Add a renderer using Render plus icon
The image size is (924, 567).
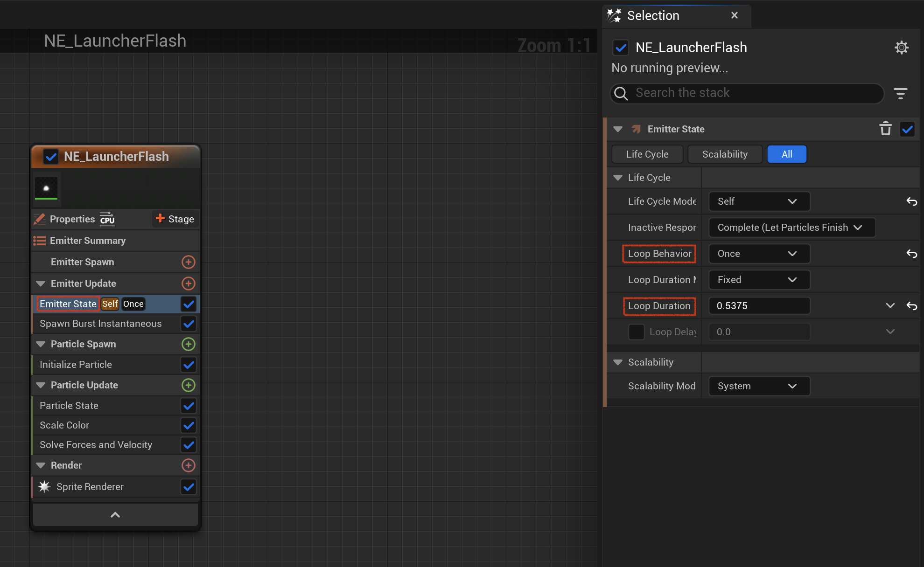[x=188, y=465]
